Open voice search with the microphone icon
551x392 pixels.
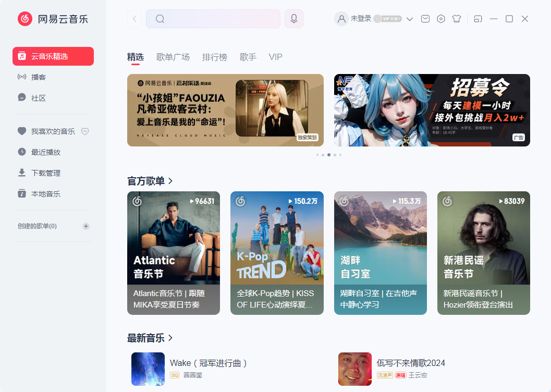pos(293,18)
